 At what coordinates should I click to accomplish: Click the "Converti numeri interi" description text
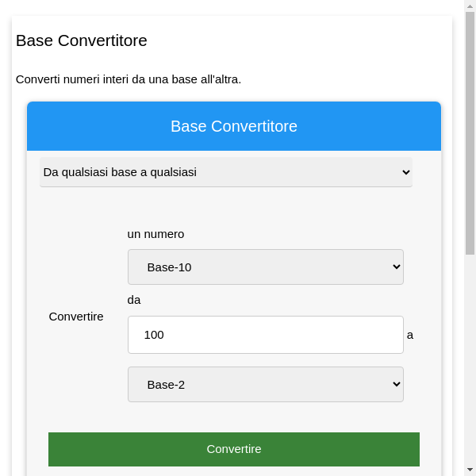129,79
